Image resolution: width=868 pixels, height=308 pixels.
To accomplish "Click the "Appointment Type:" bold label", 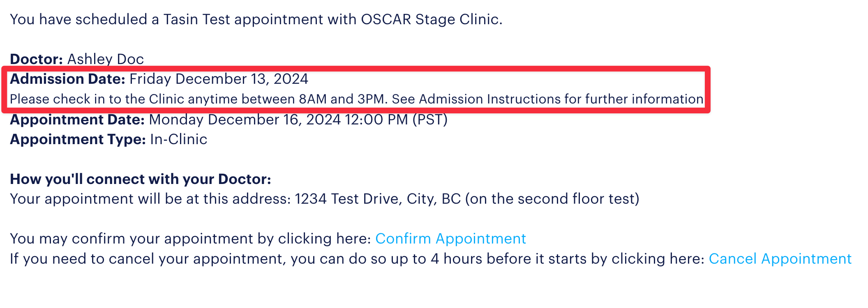I will pyautogui.click(x=78, y=139).
